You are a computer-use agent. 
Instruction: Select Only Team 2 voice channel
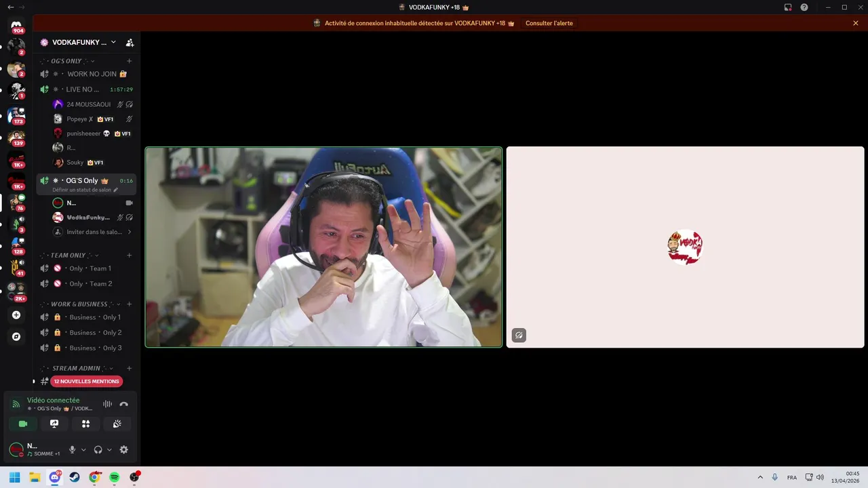pyautogui.click(x=87, y=284)
